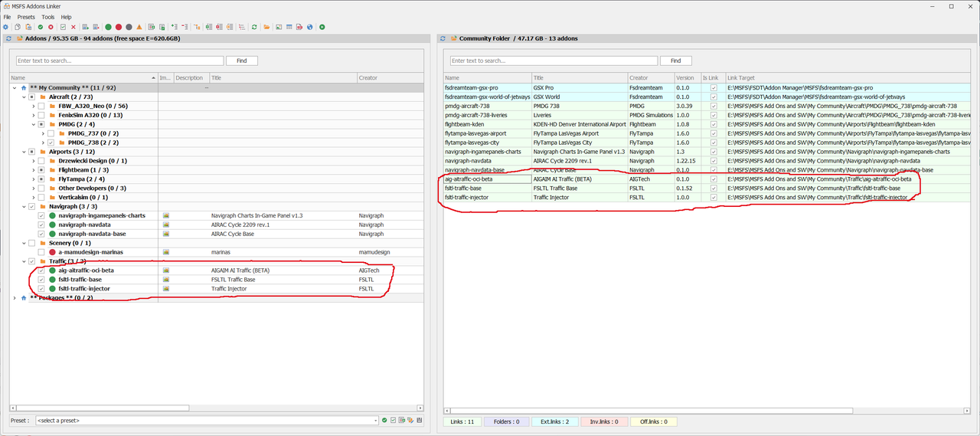Screen dimensions: 980x436
Task: Click the picture toolbar icon
Action: (x=279, y=27)
